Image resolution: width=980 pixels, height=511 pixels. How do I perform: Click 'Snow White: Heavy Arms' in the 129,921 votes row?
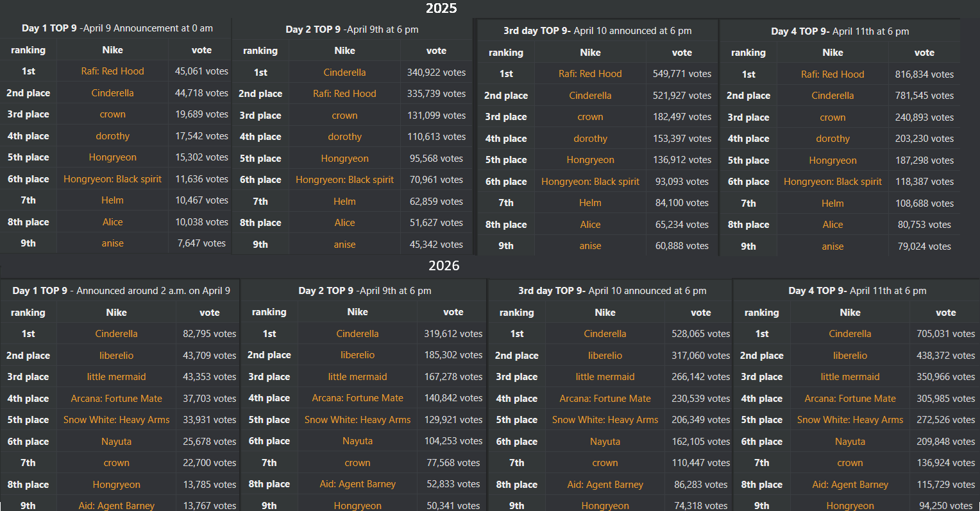coord(357,420)
